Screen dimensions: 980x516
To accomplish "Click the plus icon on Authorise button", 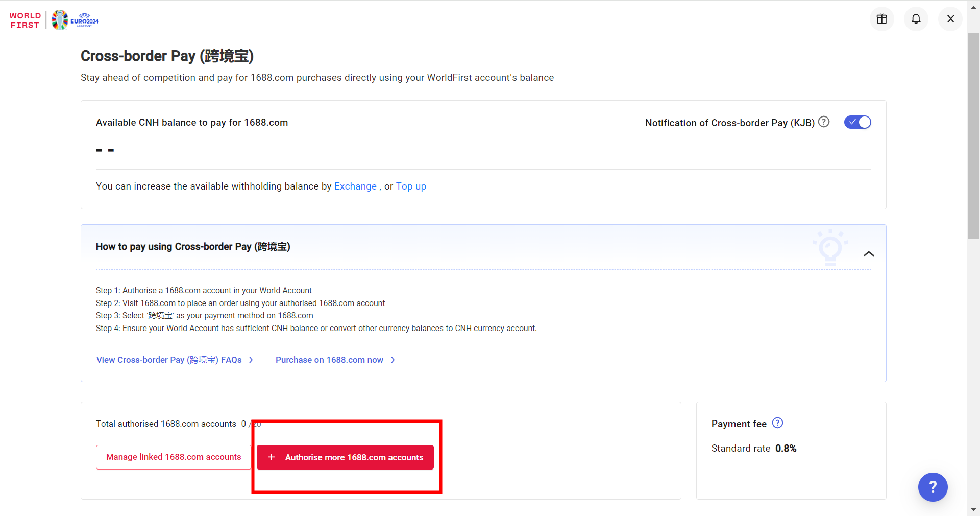I will (x=272, y=457).
